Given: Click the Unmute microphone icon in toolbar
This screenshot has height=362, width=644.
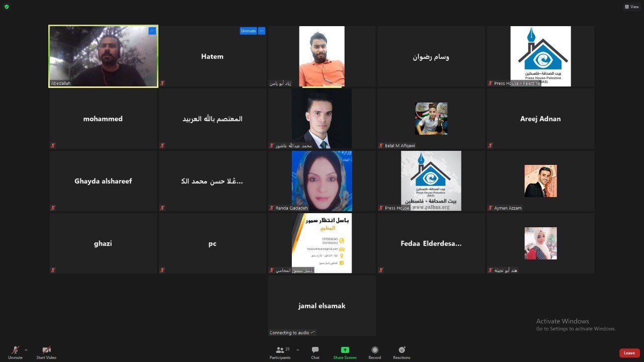Looking at the screenshot, I should pyautogui.click(x=15, y=350).
